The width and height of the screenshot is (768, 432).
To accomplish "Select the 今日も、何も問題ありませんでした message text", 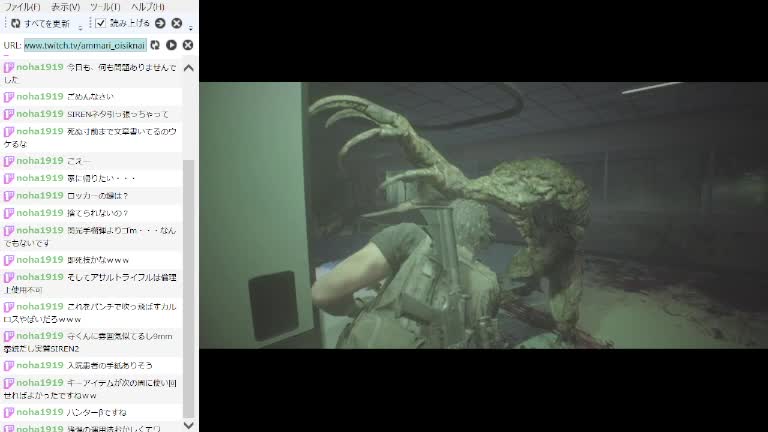I will click(x=91, y=73).
